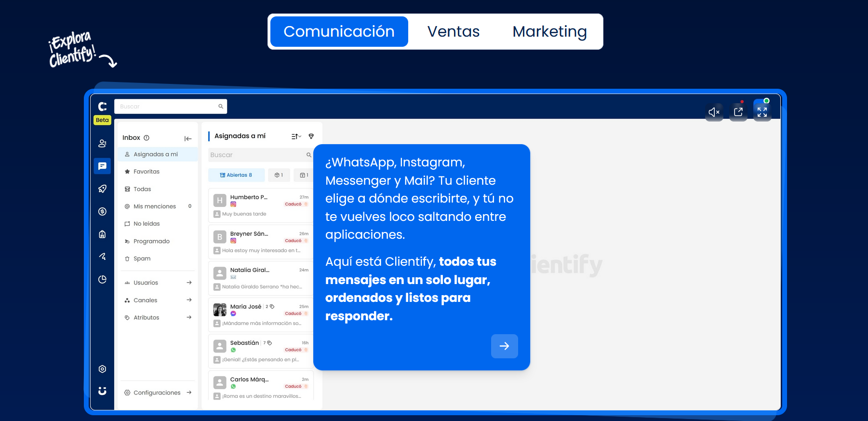The image size is (868, 421).
Task: Collapse the Inbox panel with arrow icon
Action: point(188,138)
